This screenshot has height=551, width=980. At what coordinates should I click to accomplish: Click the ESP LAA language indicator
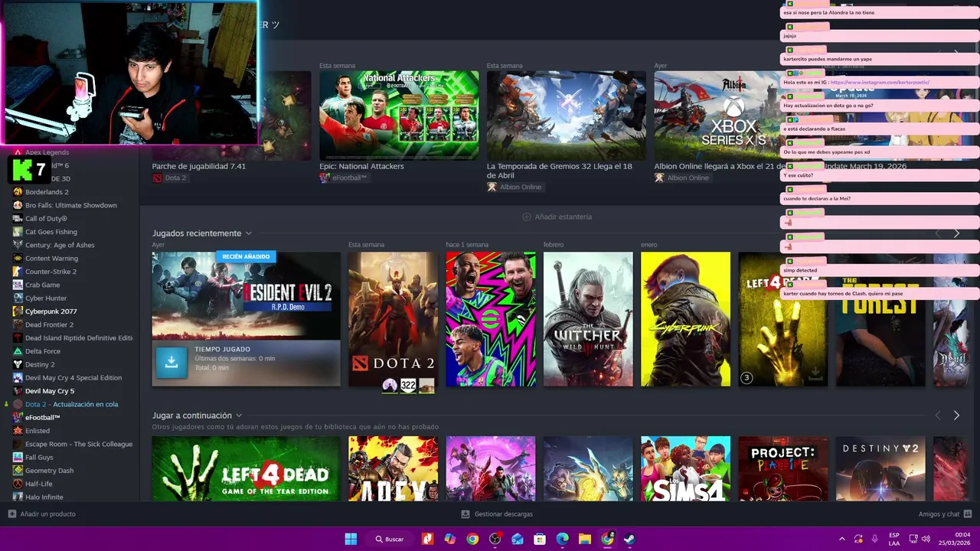click(894, 539)
